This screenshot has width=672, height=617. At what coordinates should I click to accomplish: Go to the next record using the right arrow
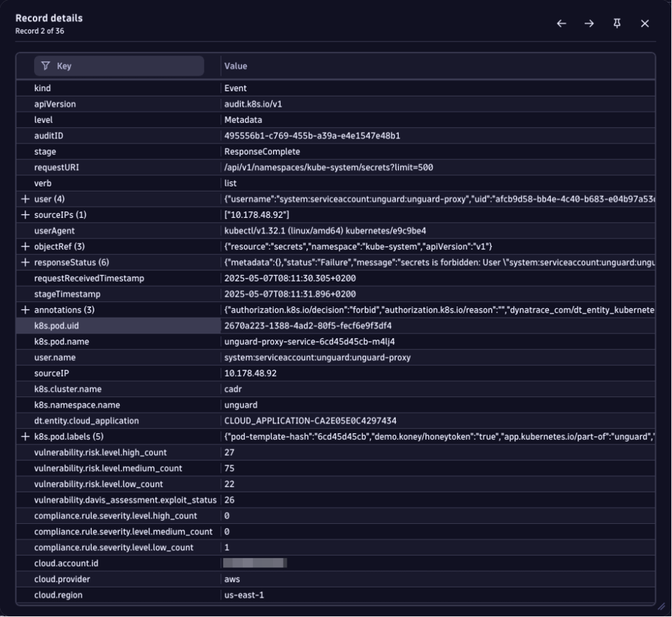pos(589,23)
